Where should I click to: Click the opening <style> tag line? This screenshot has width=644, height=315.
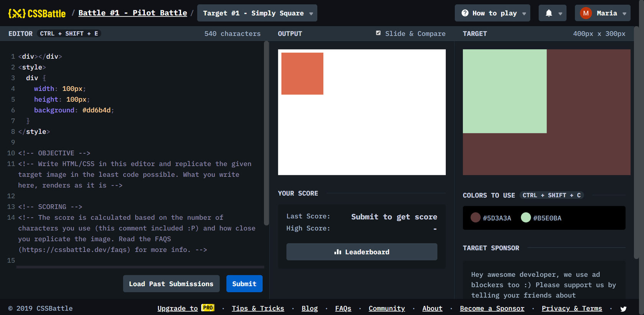pos(32,67)
